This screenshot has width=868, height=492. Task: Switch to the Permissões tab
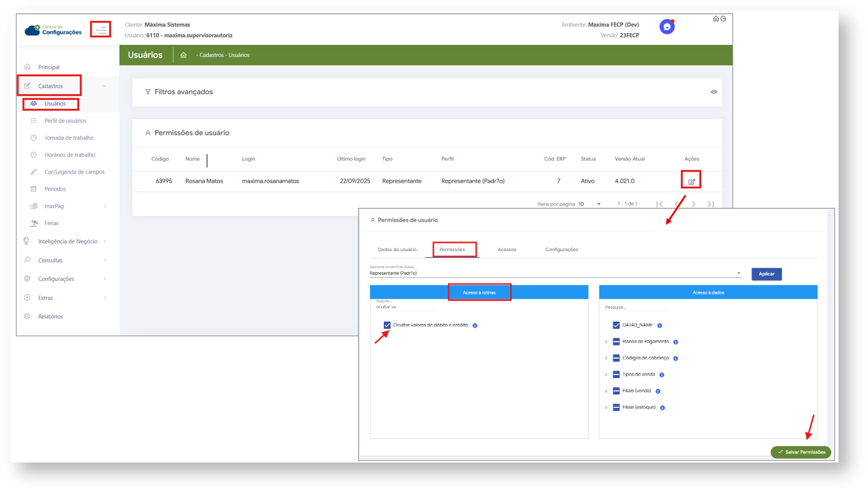(x=452, y=250)
